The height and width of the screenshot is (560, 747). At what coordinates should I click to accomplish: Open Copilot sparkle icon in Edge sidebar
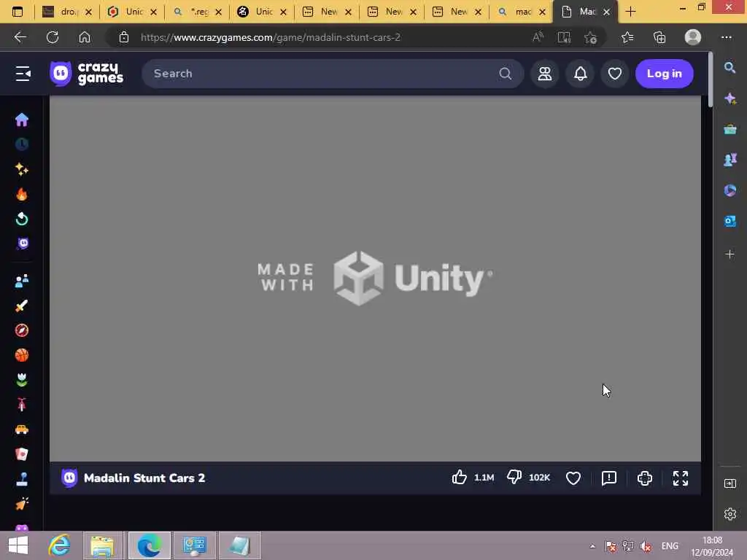click(x=729, y=98)
